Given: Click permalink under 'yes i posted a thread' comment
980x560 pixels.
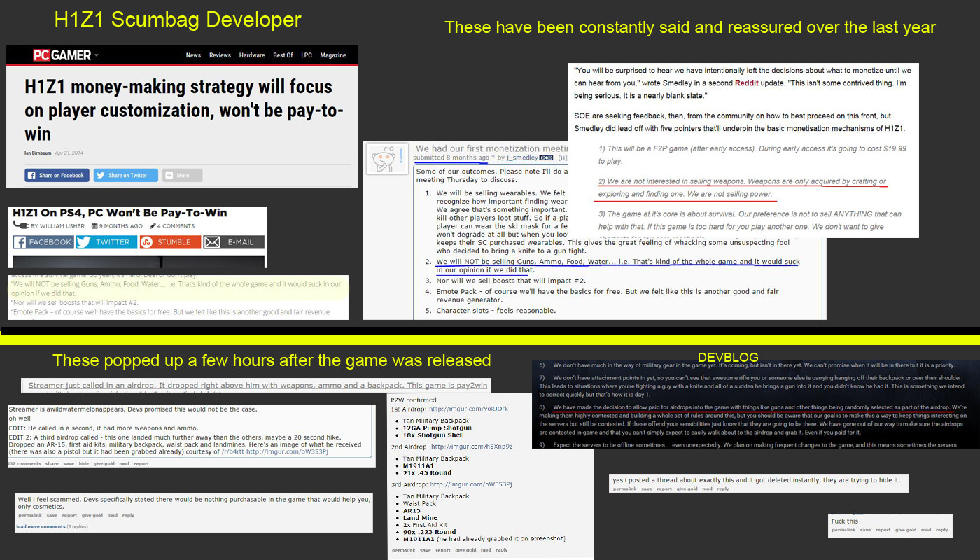Looking at the screenshot, I should [624, 489].
